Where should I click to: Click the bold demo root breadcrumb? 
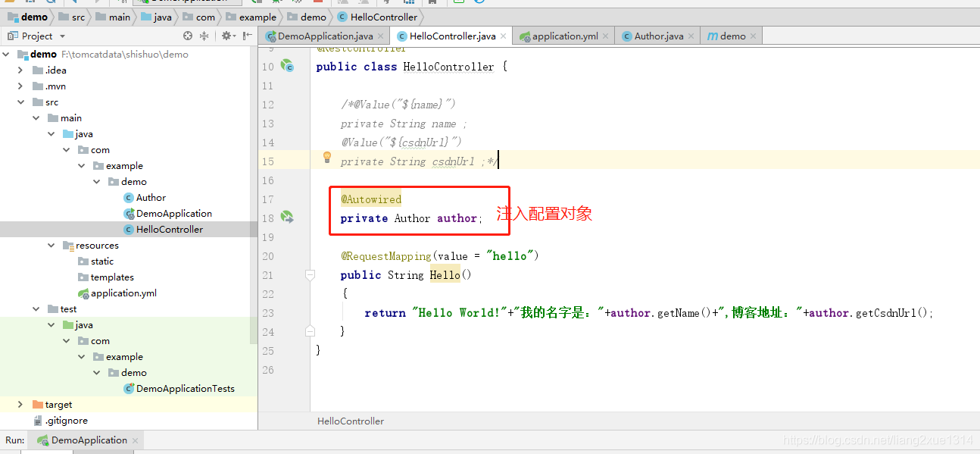click(29, 17)
